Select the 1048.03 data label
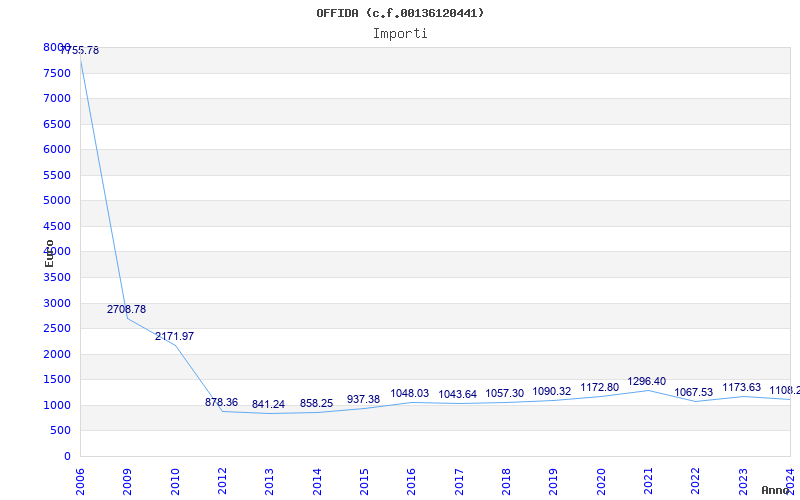This screenshot has width=800, height=500. 410,393
